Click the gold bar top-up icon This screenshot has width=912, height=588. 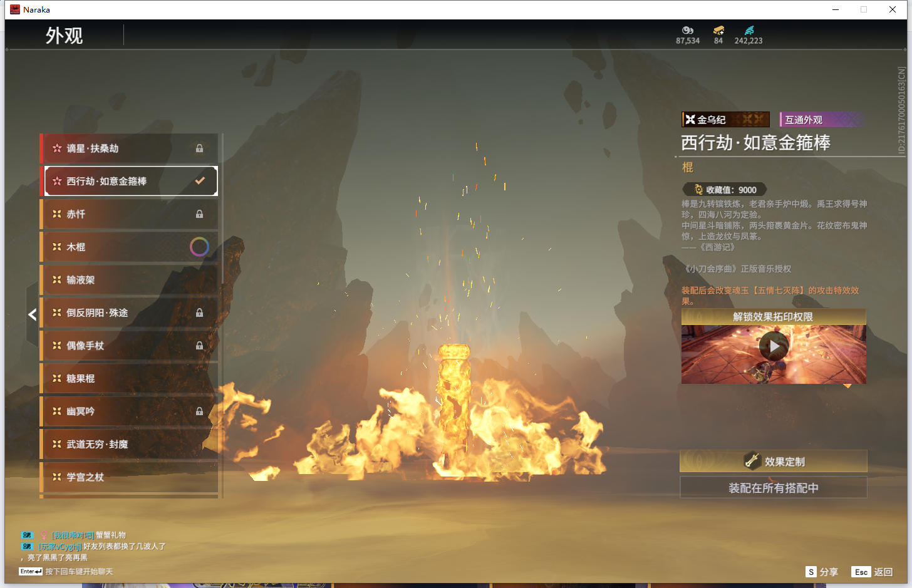(x=718, y=30)
